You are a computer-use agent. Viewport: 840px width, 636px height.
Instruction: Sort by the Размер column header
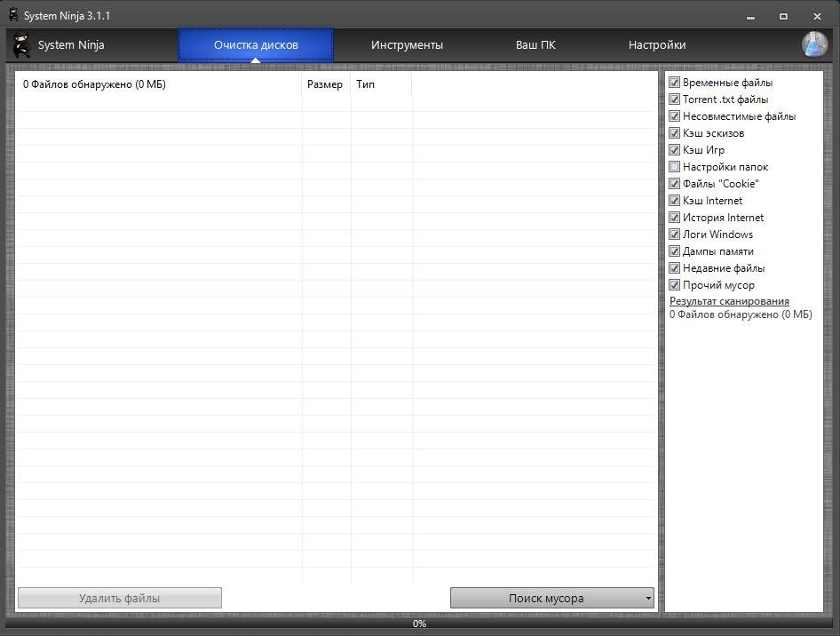[325, 84]
